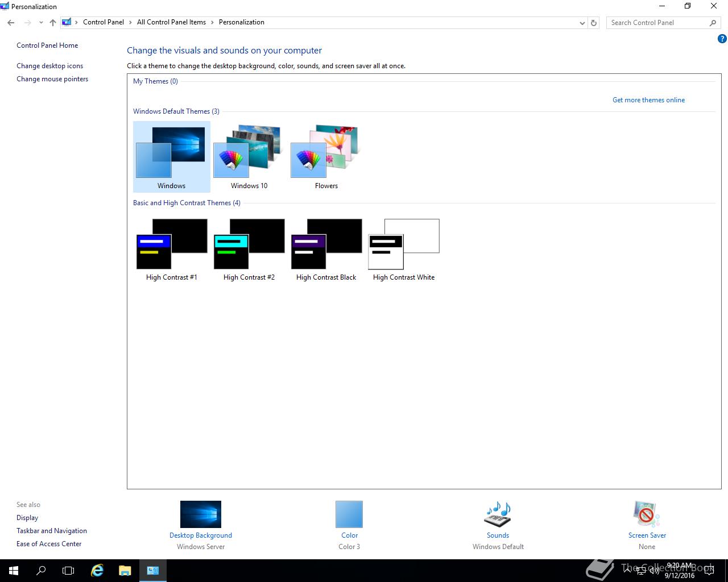Screen dimensions: 728x582
Task: Click the search magnifier icon
Action: tap(713, 23)
